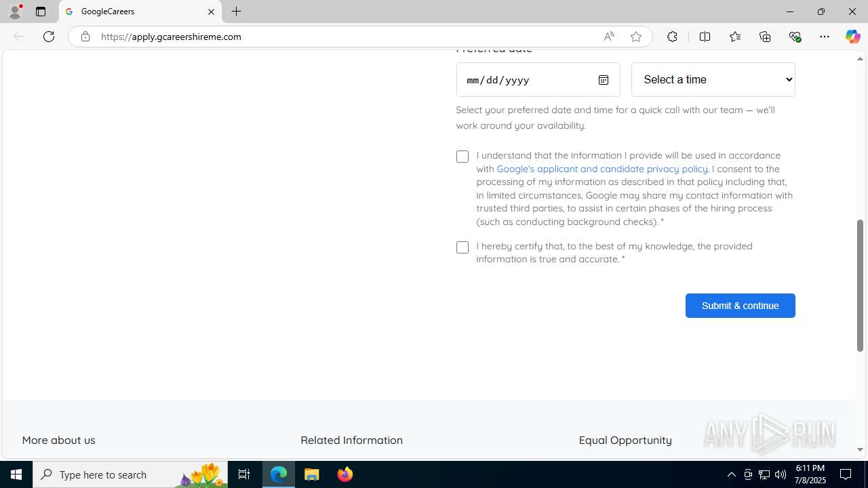Select the GoogleCareers tab
This screenshot has width=868, height=488.
pos(140,12)
